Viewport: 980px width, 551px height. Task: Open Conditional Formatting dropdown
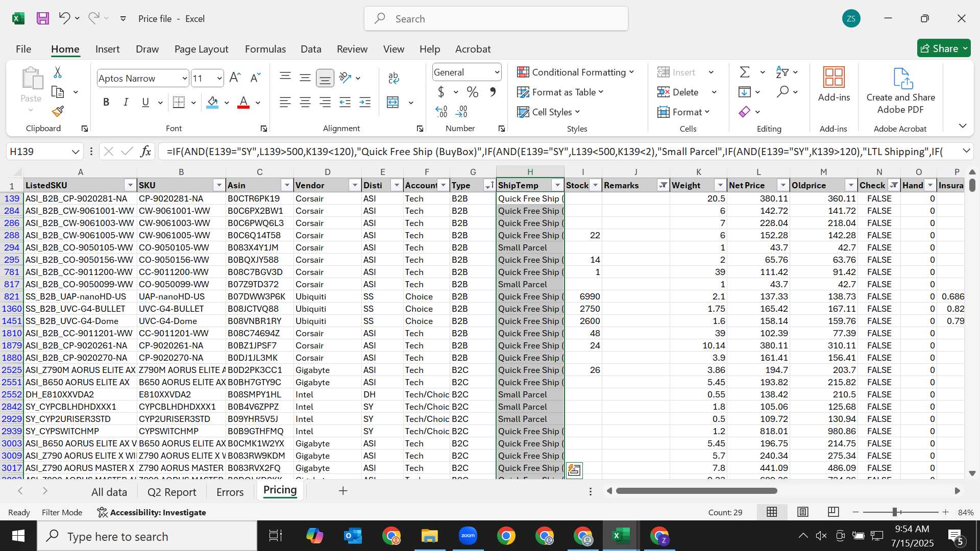(x=575, y=72)
